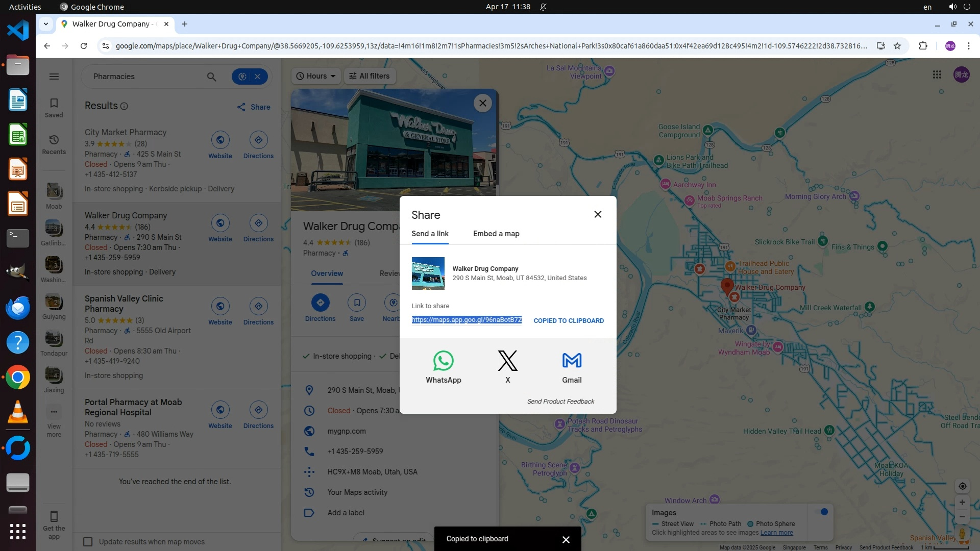Viewport: 980px width, 551px height.
Task: Open the All filters panel
Action: (369, 76)
